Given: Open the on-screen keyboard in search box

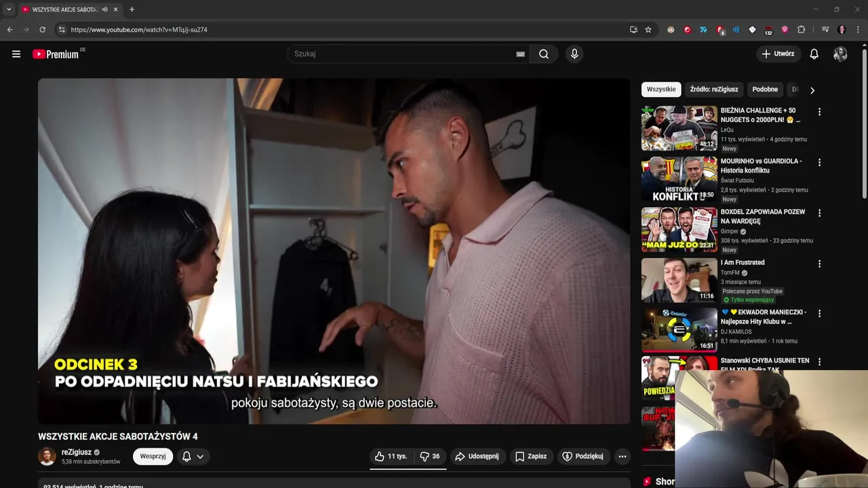Looking at the screenshot, I should 521,54.
